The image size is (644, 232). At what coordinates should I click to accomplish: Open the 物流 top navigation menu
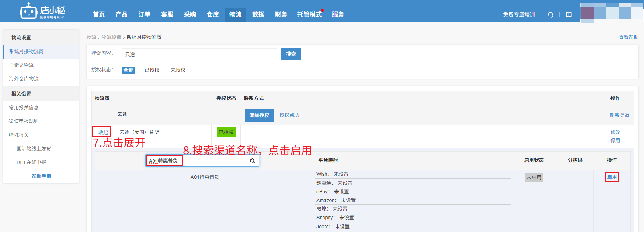coord(235,14)
